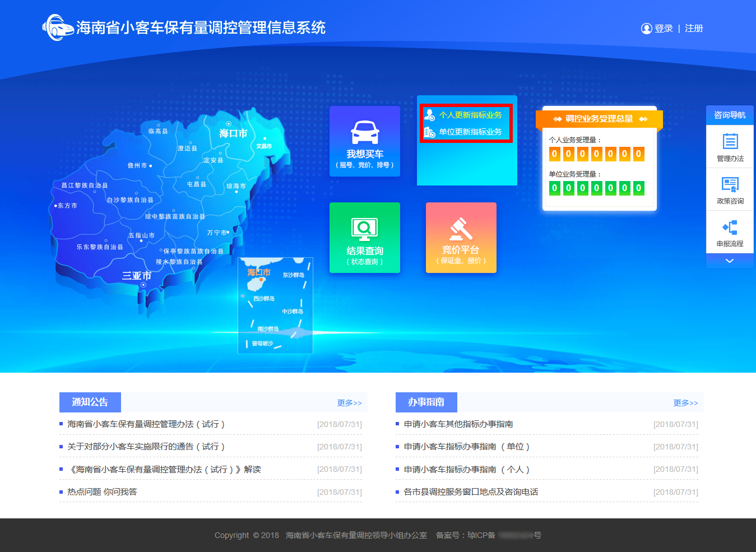Open 热点问题 你问我答 notice
Image resolution: width=756 pixels, height=552 pixels.
coord(102,491)
